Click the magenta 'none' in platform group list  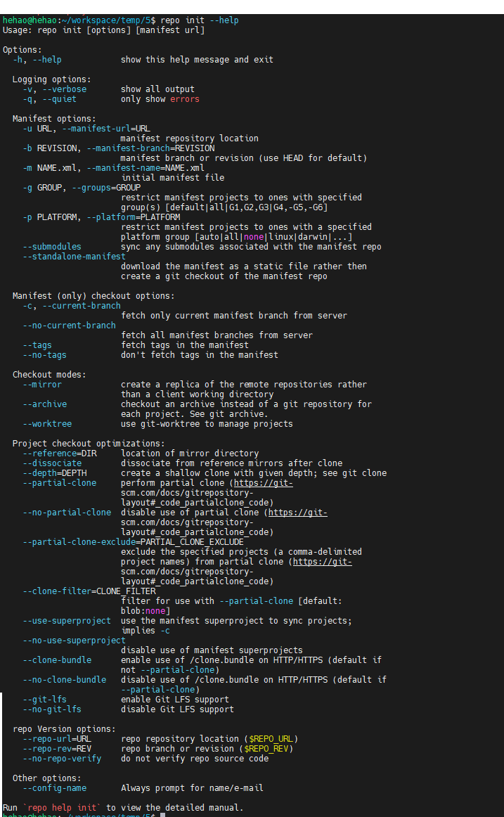coord(254,237)
